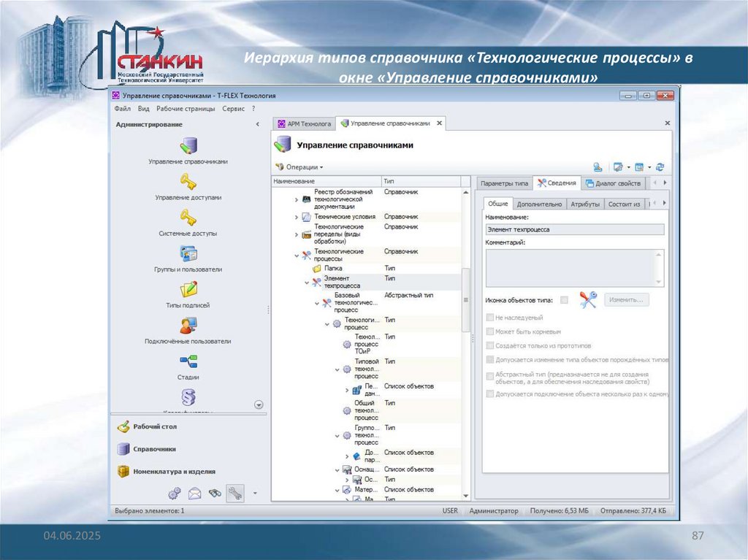Viewport: 748px width, 560px height.
Task: Open the Стадии icon
Action: pos(188,361)
